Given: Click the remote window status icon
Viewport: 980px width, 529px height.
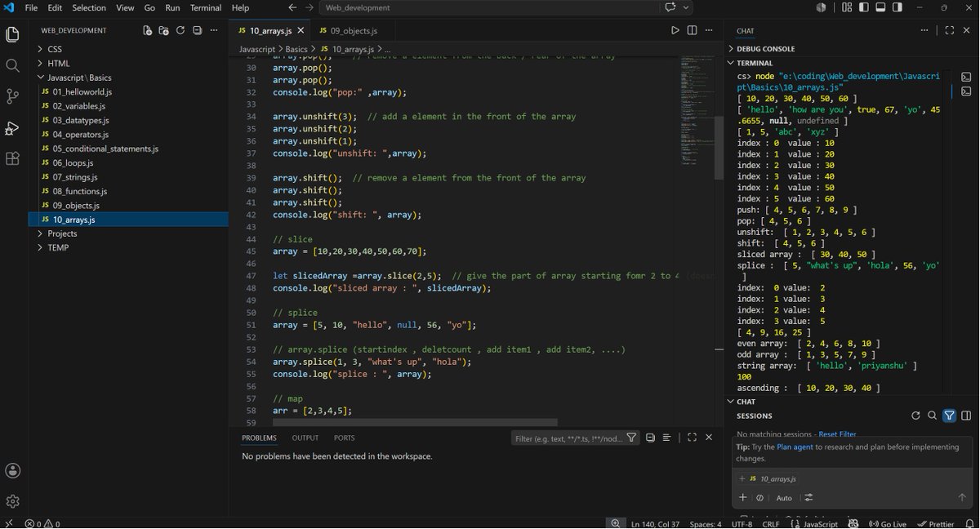Looking at the screenshot, I should [x=9, y=523].
